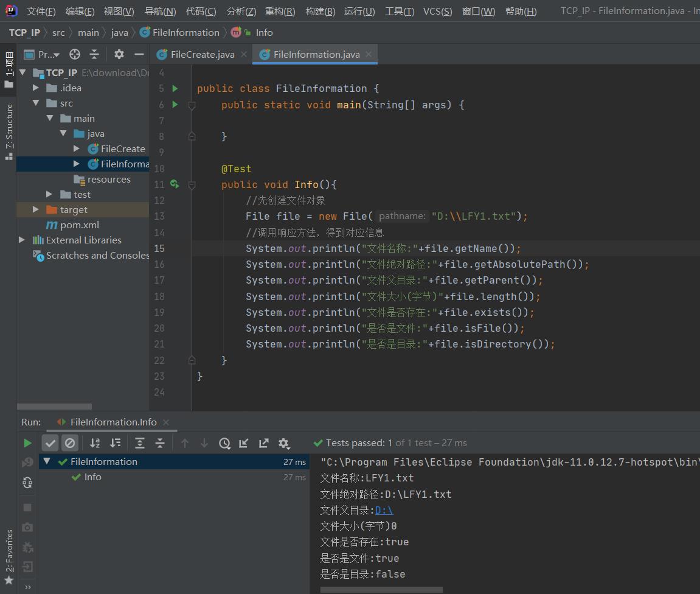Expand the target folder in project tree
The height and width of the screenshot is (594, 700).
click(x=36, y=209)
